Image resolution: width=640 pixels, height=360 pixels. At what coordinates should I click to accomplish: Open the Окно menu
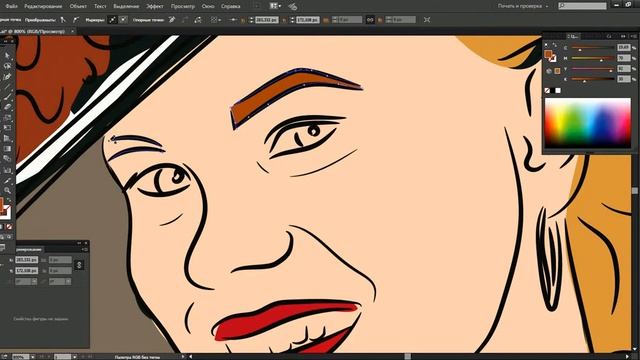click(x=208, y=6)
